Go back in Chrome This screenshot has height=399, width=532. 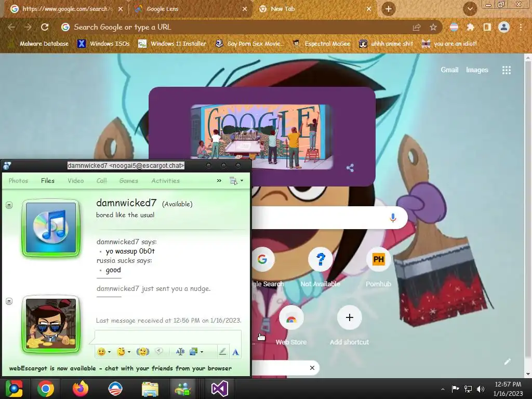coord(11,27)
